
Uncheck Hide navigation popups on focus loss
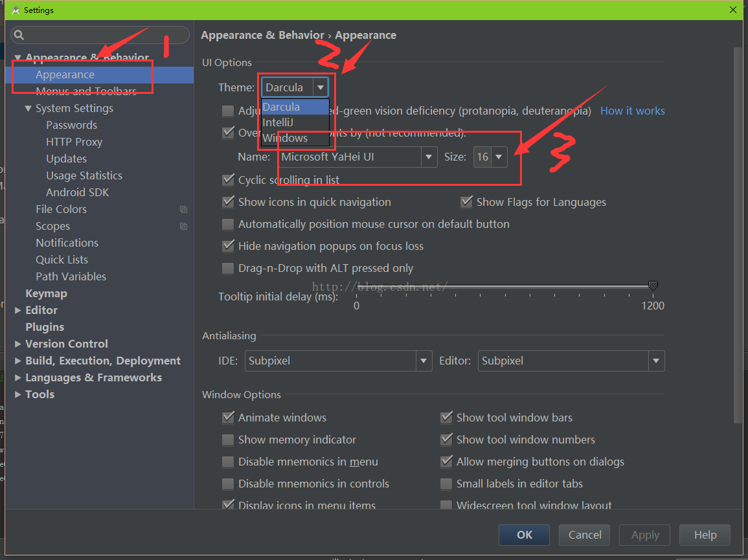pyautogui.click(x=228, y=246)
